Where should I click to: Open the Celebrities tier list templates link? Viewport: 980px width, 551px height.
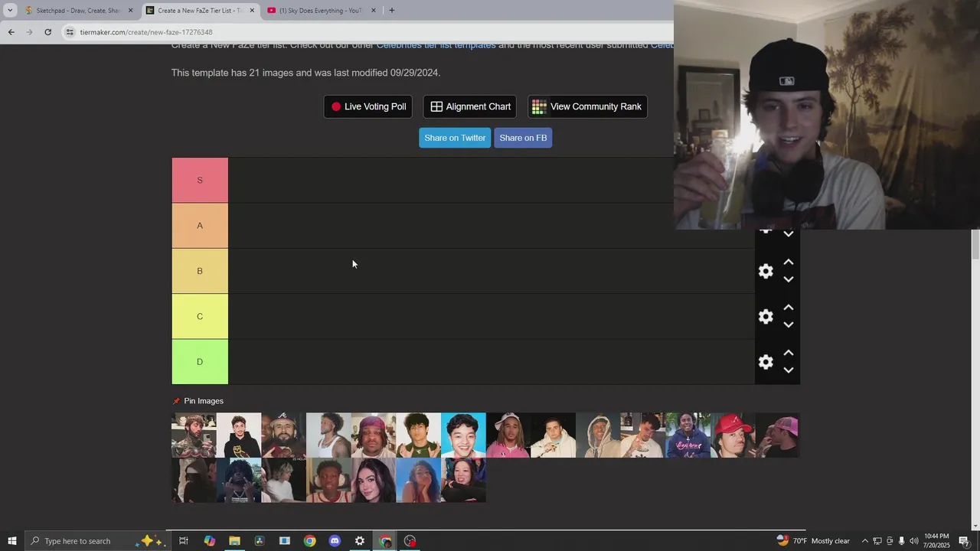click(436, 45)
